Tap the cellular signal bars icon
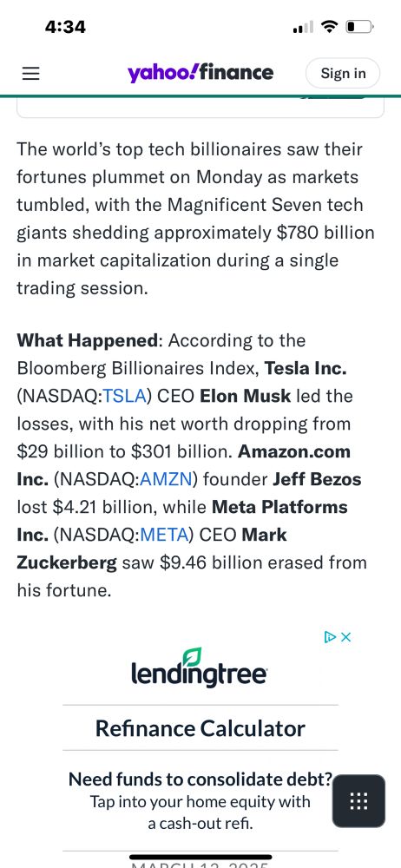Viewport: 401px width, 868px height. coord(303,27)
